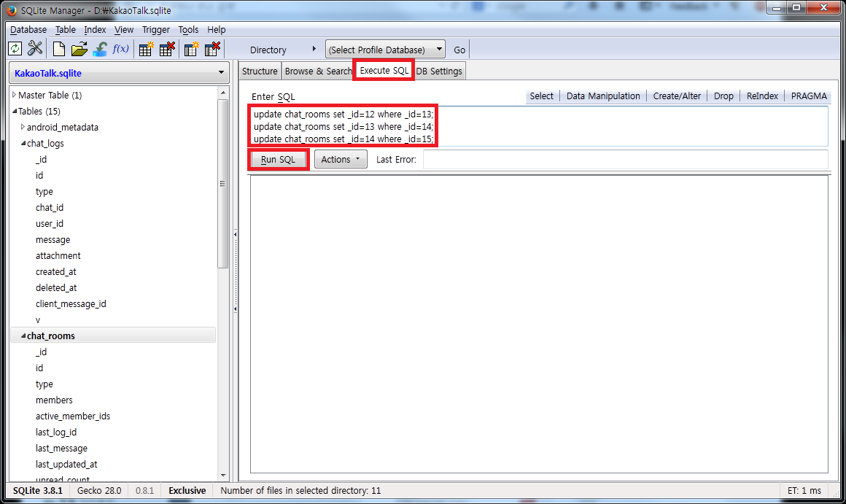This screenshot has width=846, height=504.
Task: Open the Trigger menu
Action: pos(156,30)
